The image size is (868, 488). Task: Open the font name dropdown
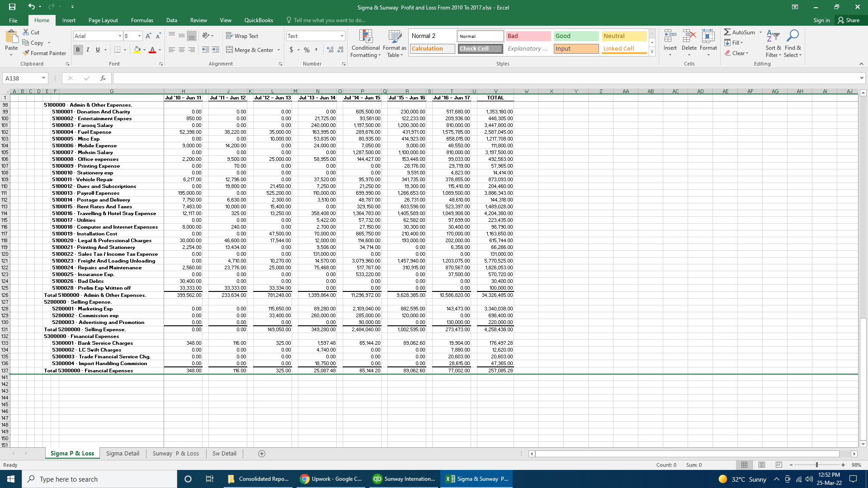[x=119, y=36]
